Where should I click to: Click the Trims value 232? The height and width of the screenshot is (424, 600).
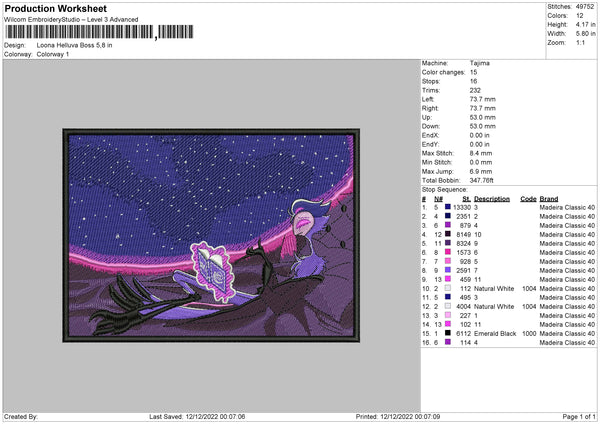[475, 90]
